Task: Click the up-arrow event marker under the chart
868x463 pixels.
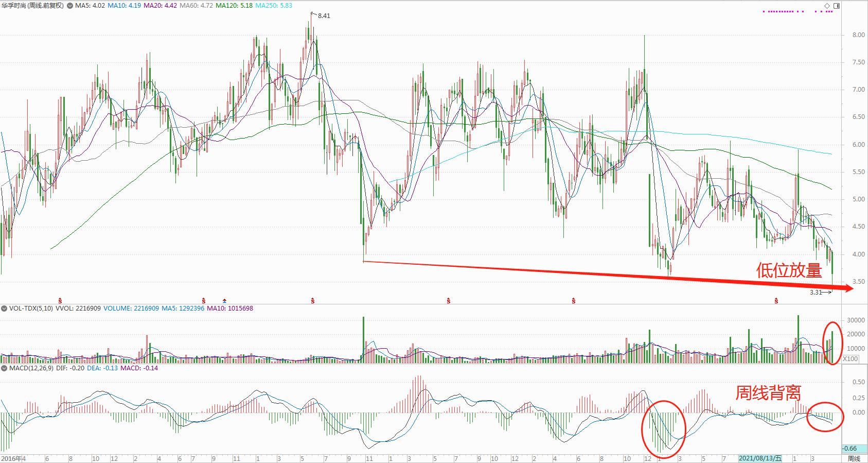Action: point(224,300)
